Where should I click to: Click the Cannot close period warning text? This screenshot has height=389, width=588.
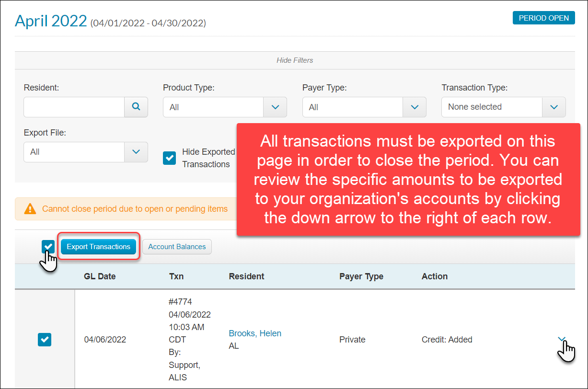tap(135, 209)
